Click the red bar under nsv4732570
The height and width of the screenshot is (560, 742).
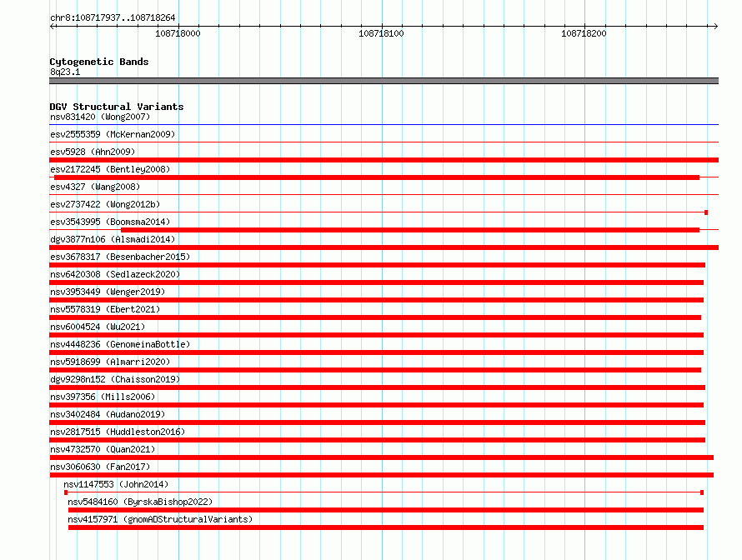tap(381, 457)
